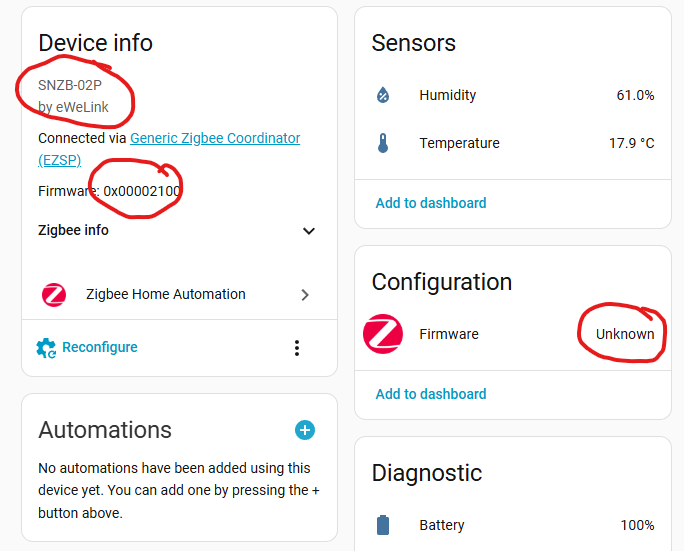Open the three-dot device menu
The image size is (684, 551).
297,348
